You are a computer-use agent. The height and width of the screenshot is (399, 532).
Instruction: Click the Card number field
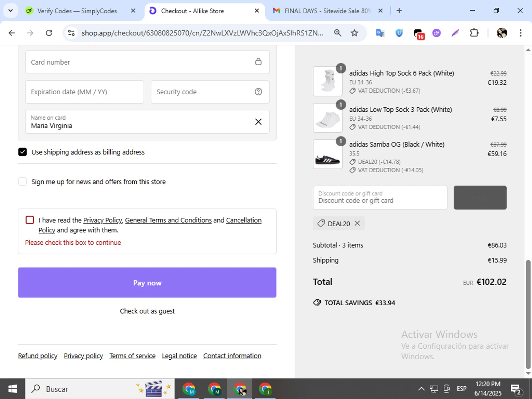pos(147,62)
